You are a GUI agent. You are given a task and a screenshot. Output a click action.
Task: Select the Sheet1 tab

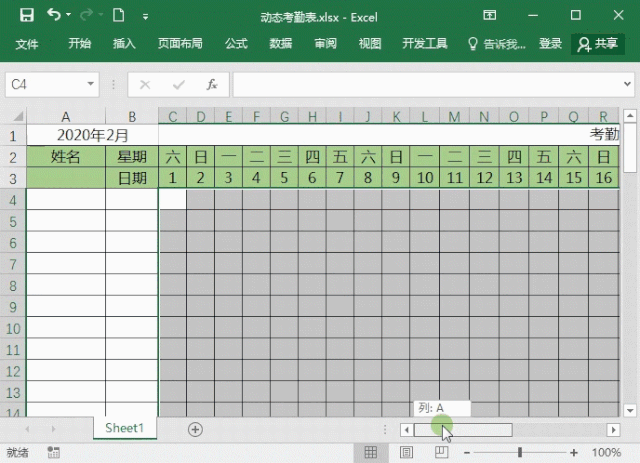tap(124, 428)
